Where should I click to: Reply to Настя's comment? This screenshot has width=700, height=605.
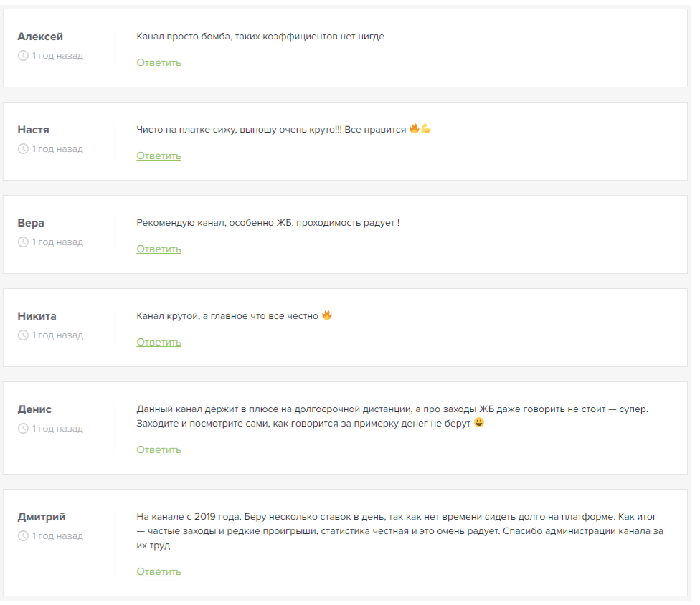[159, 156]
